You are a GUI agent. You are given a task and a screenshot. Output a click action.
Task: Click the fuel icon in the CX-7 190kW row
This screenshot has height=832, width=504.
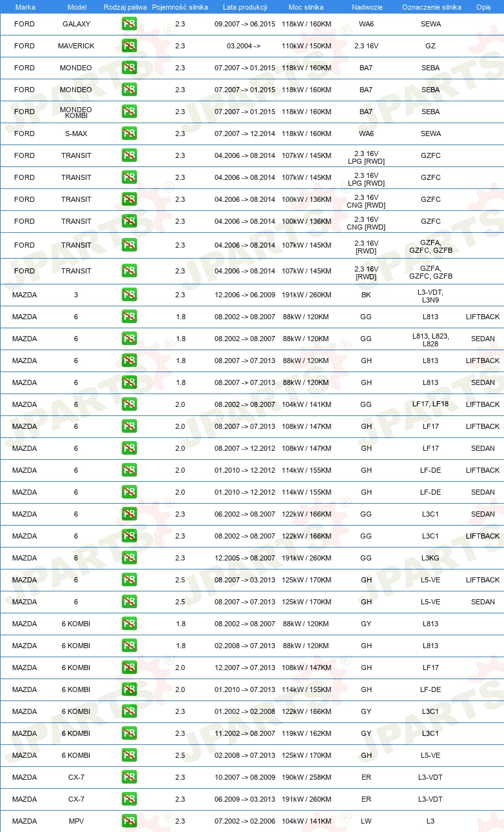coord(129,777)
